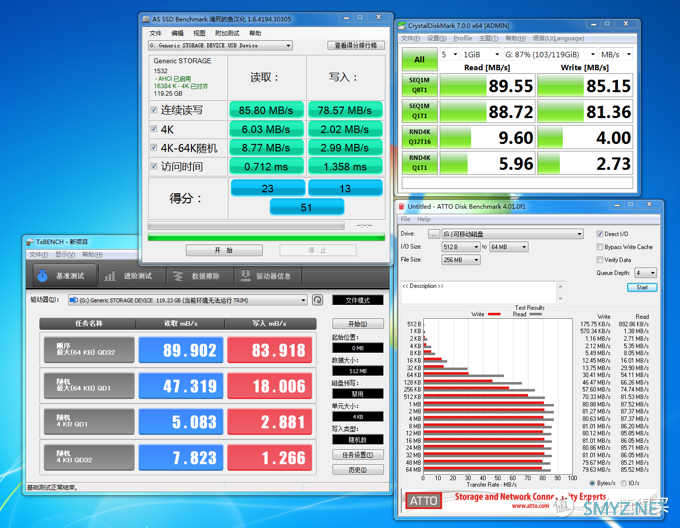Toggle Direct I/O checkbox in ATTO
680x528 pixels.
click(x=600, y=234)
